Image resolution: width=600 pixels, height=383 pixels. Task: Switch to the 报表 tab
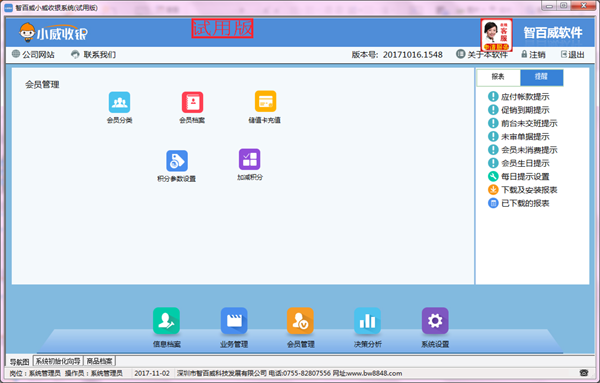pos(498,77)
